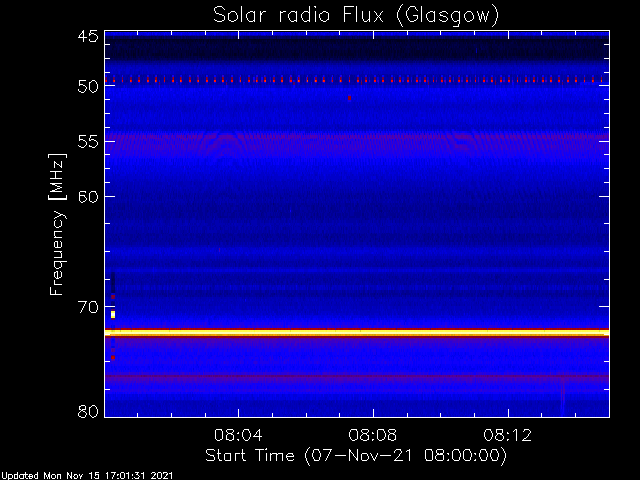Select the 70 MHz axis label
This screenshot has height=480, width=640.
tap(88, 307)
